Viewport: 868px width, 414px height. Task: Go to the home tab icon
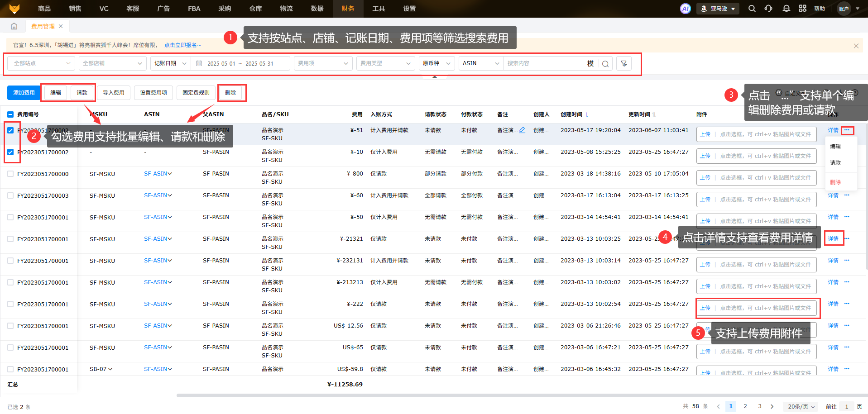tap(14, 26)
